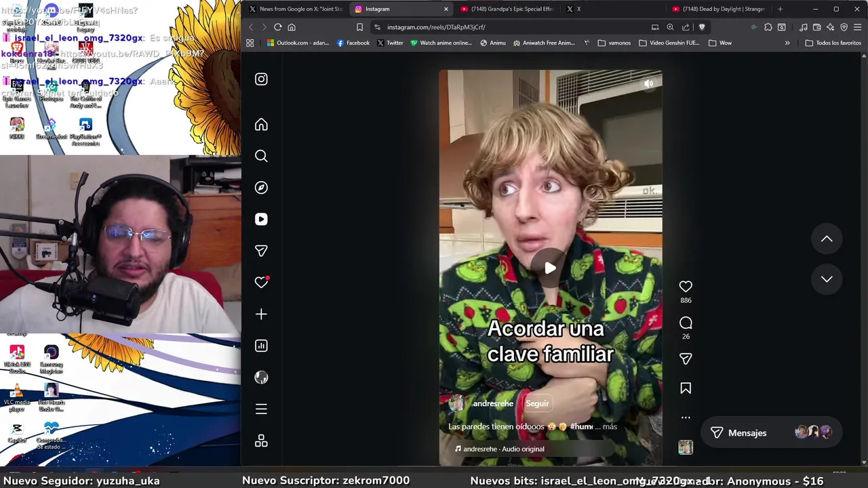Open profile avatar in Instagram sidebar
This screenshot has height=488, width=868.
[261, 378]
